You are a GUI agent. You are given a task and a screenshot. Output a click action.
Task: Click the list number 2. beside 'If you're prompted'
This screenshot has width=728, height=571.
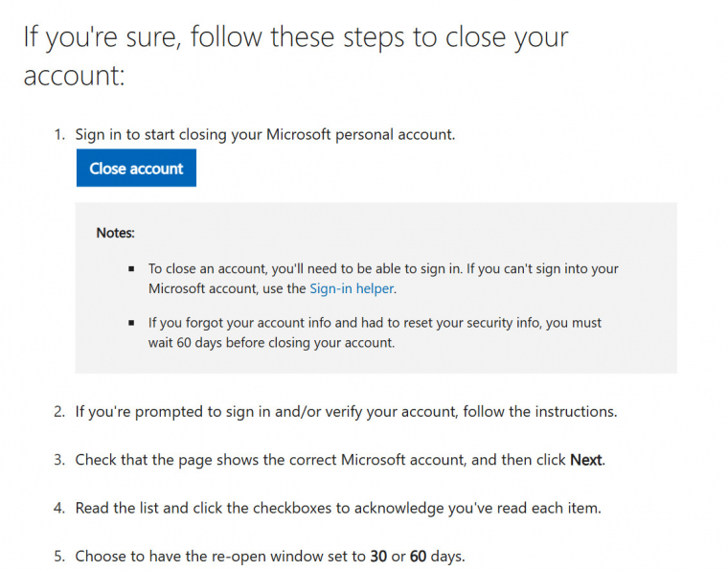(59, 412)
